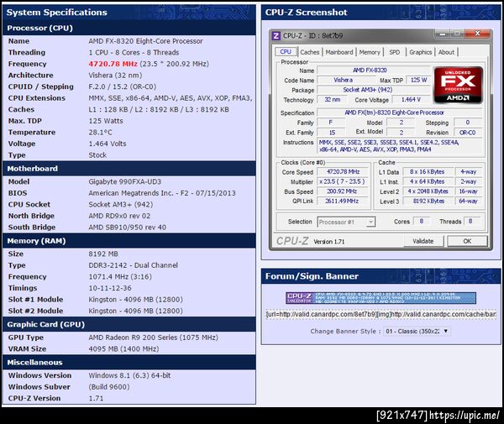Go to the Graphics tab

[x=421, y=52]
